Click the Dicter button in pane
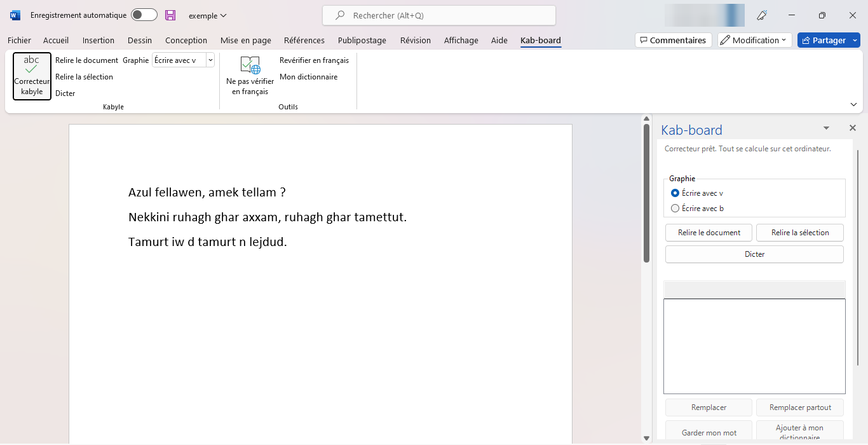The height and width of the screenshot is (445, 868). (755, 254)
